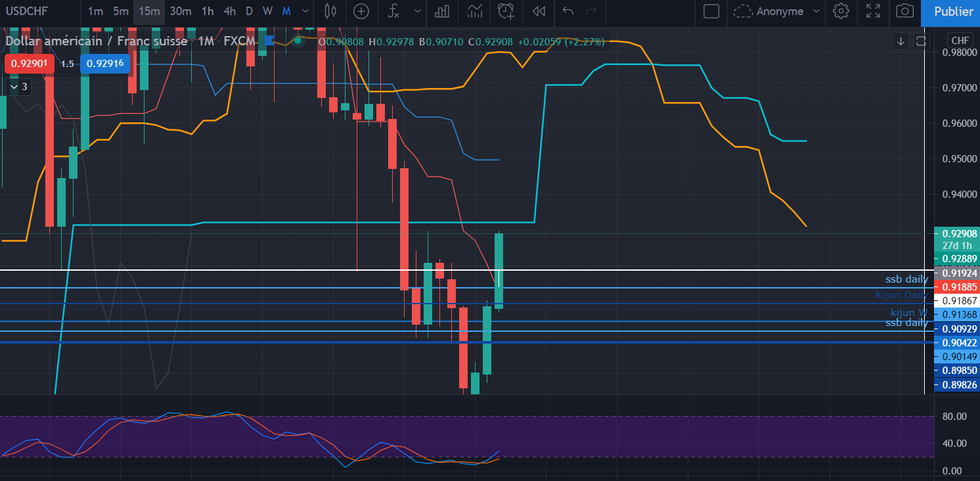Click the Publier button
The height and width of the screenshot is (481, 980).
pyautogui.click(x=954, y=11)
